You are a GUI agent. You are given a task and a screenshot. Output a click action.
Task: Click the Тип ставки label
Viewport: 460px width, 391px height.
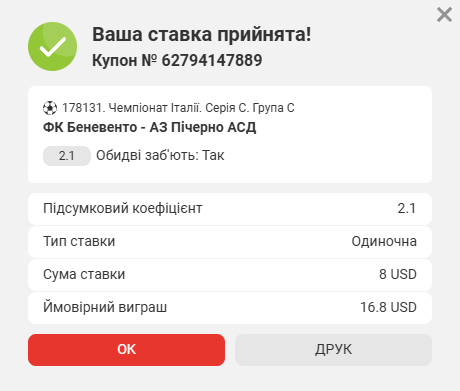point(79,241)
